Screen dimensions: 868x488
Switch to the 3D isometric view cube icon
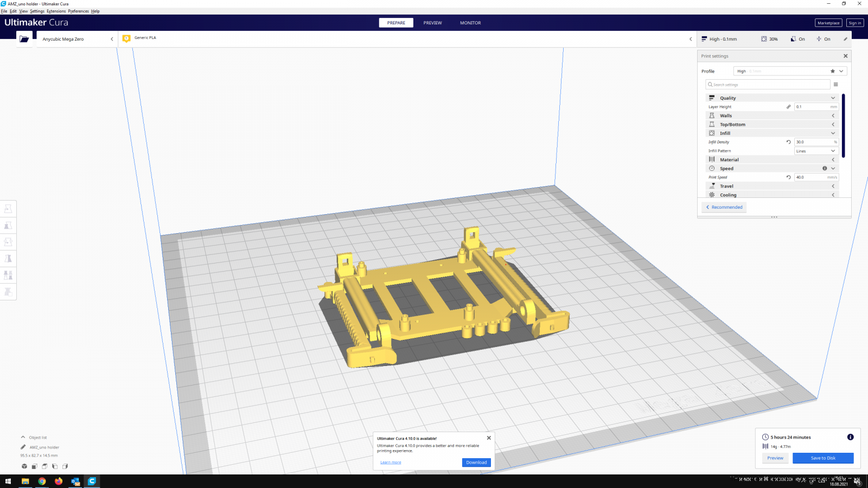coord(24,466)
